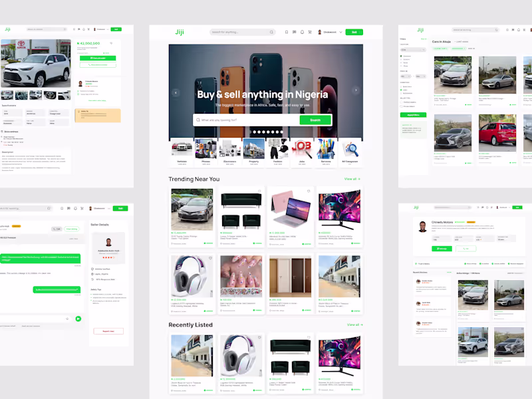Open notifications bell in center homepage header

click(x=302, y=32)
